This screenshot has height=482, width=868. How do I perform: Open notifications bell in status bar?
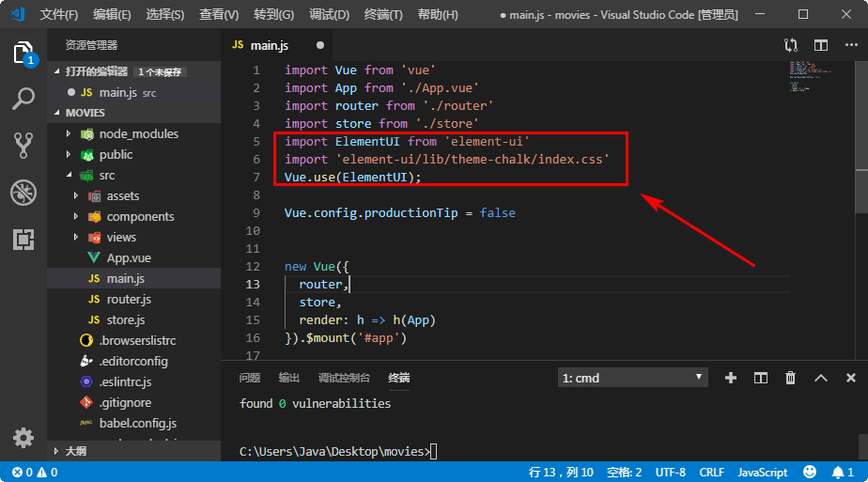point(843,472)
